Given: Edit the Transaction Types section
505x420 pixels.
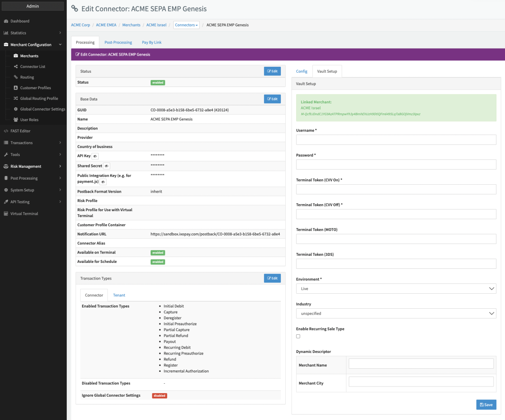Looking at the screenshot, I should (x=272, y=278).
